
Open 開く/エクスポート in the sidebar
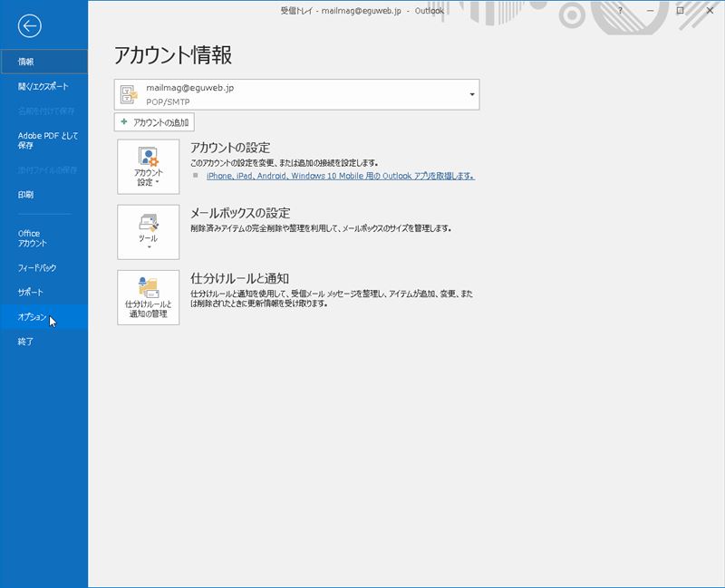tap(43, 87)
